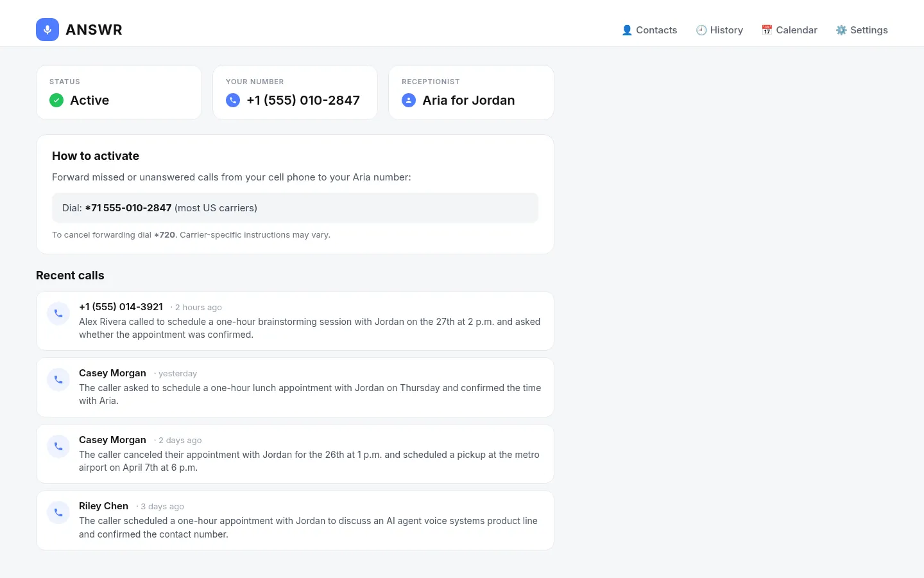Click the ANSWR microphone logo icon
The height and width of the screenshot is (578, 924).
47,30
